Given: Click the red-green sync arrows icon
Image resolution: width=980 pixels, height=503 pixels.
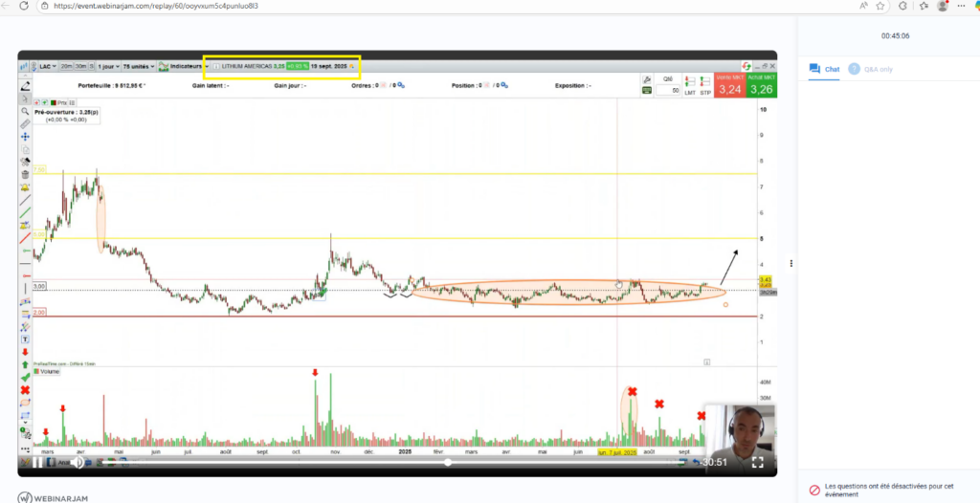Looking at the screenshot, I should [x=746, y=66].
